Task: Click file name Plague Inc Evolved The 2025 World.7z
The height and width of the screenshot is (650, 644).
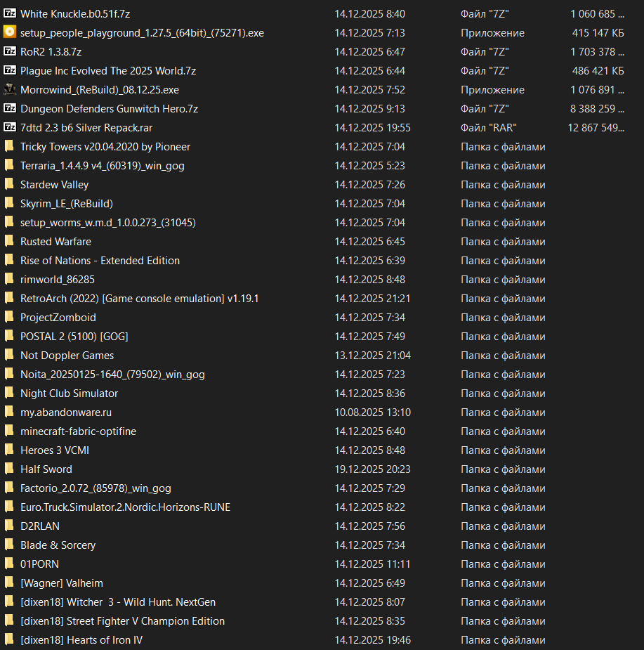Action: (x=108, y=71)
